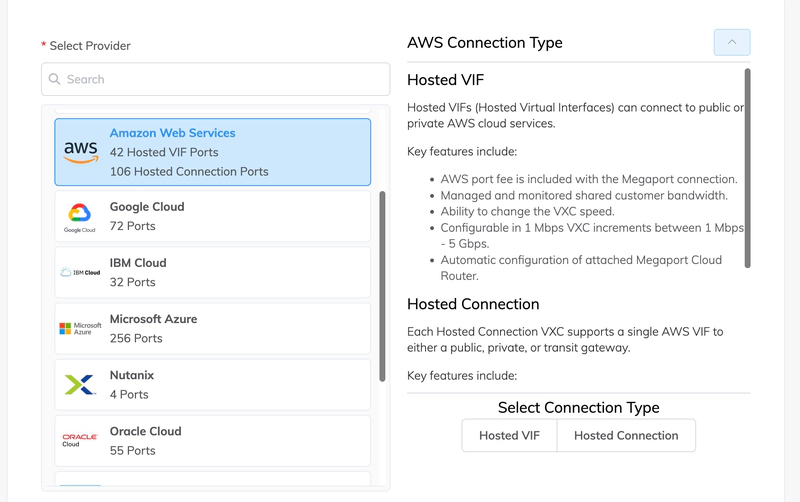Click '72 Ports' under Google Cloud
The height and width of the screenshot is (502, 800).
(132, 226)
